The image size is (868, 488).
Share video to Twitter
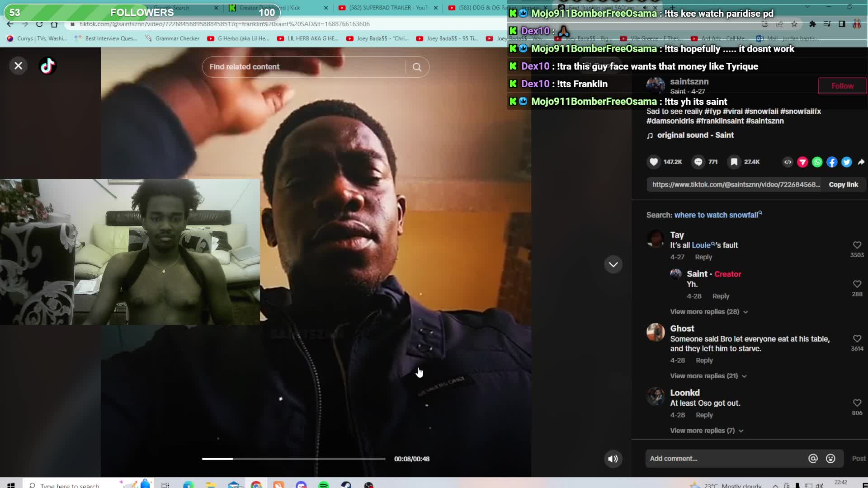coord(846,162)
